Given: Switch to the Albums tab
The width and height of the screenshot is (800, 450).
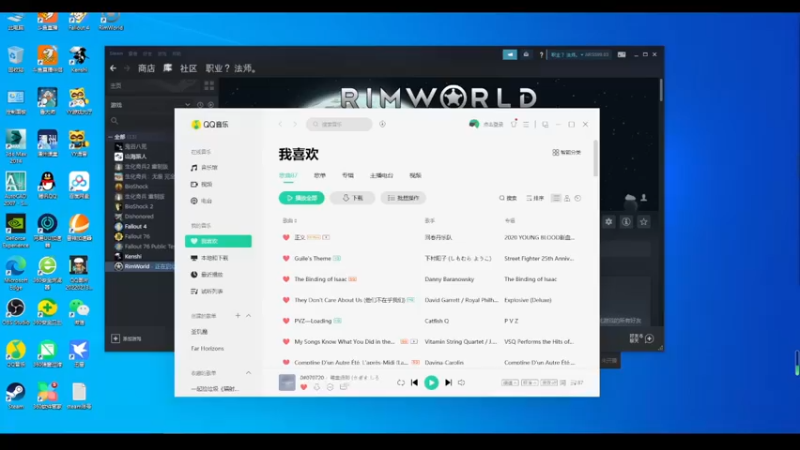Looking at the screenshot, I should click(348, 176).
